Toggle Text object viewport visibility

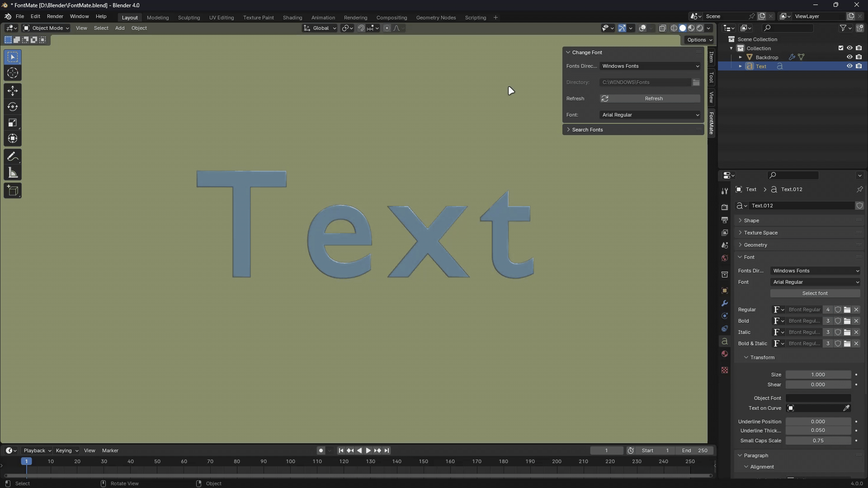(x=849, y=66)
